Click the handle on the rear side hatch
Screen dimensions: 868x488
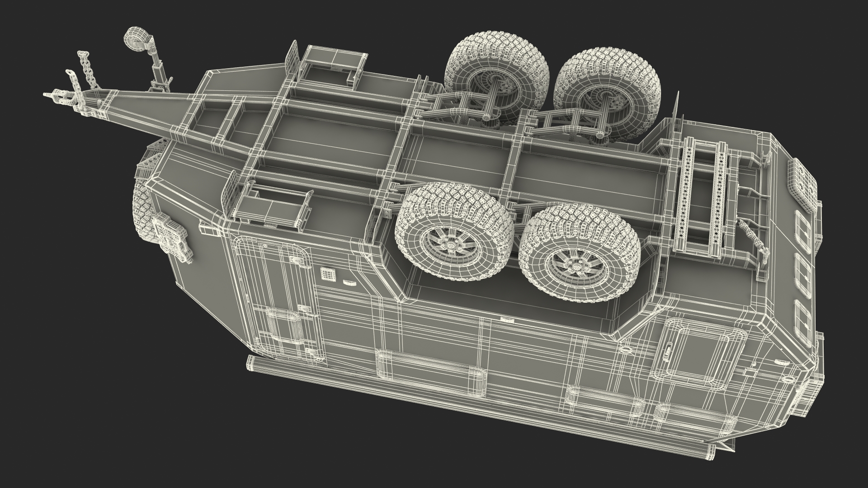[668, 352]
